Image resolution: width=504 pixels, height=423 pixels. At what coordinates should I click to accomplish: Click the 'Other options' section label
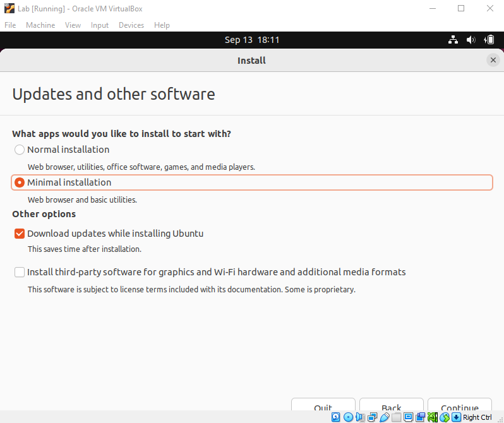point(44,214)
